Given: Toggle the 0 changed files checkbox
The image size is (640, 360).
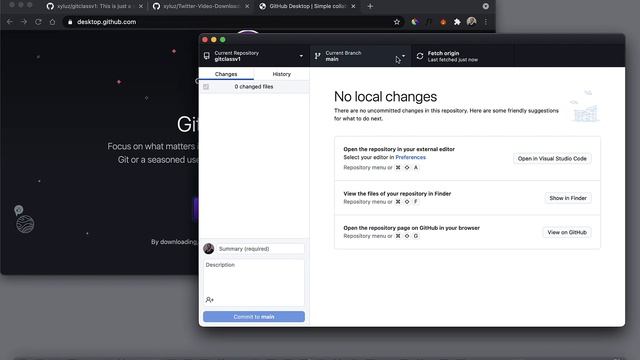Looking at the screenshot, I should click(x=206, y=87).
